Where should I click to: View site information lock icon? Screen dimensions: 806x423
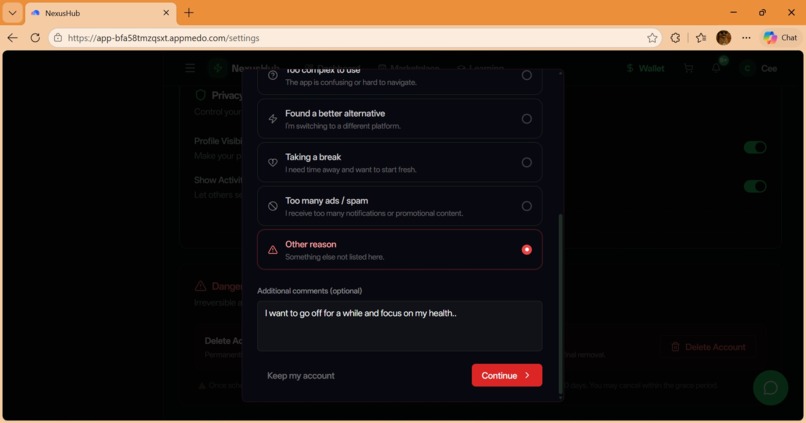(x=58, y=38)
